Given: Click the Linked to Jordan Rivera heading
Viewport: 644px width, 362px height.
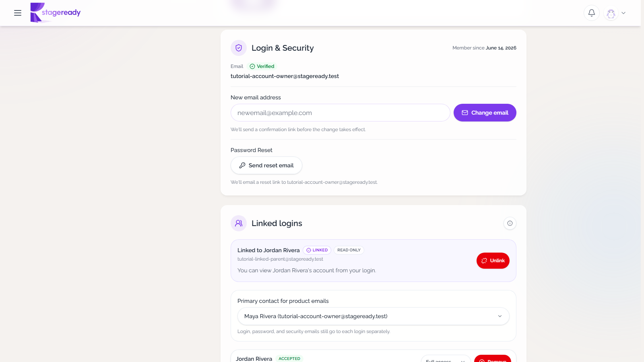Looking at the screenshot, I should click(268, 250).
